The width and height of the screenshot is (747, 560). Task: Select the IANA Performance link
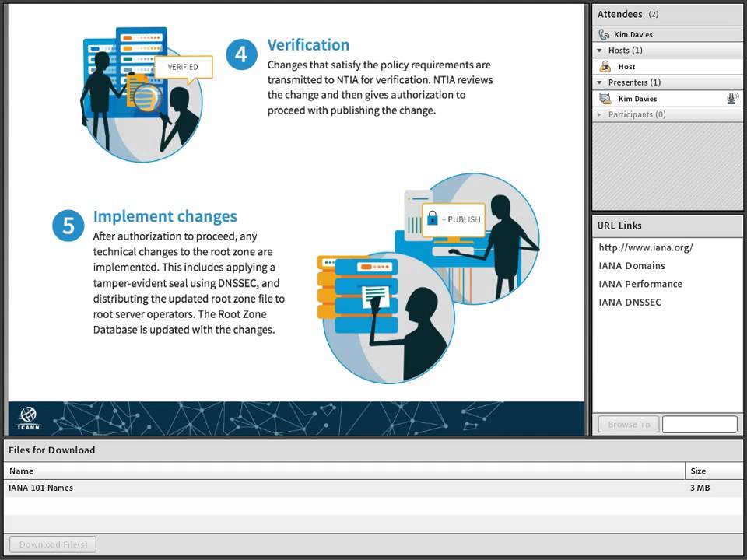[x=640, y=284]
